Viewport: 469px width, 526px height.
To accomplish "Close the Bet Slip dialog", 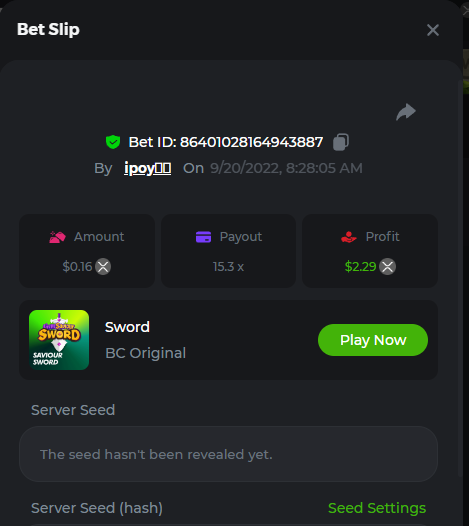I will tap(433, 30).
